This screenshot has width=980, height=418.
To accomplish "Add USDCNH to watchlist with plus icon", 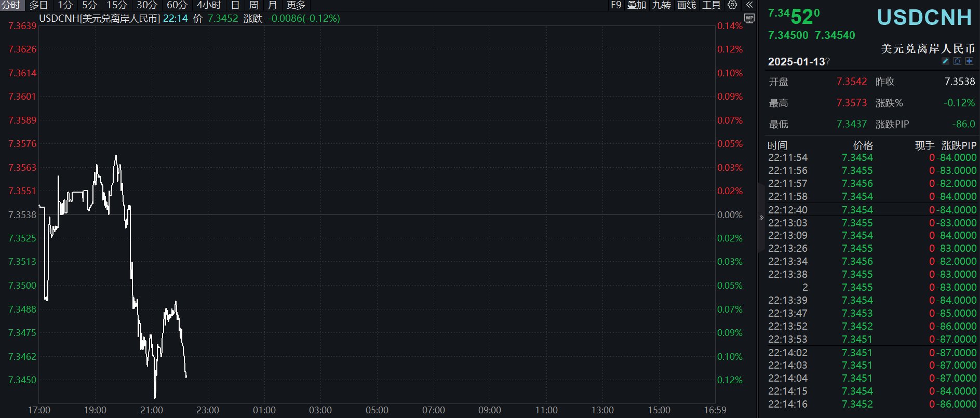I will pyautogui.click(x=969, y=61).
